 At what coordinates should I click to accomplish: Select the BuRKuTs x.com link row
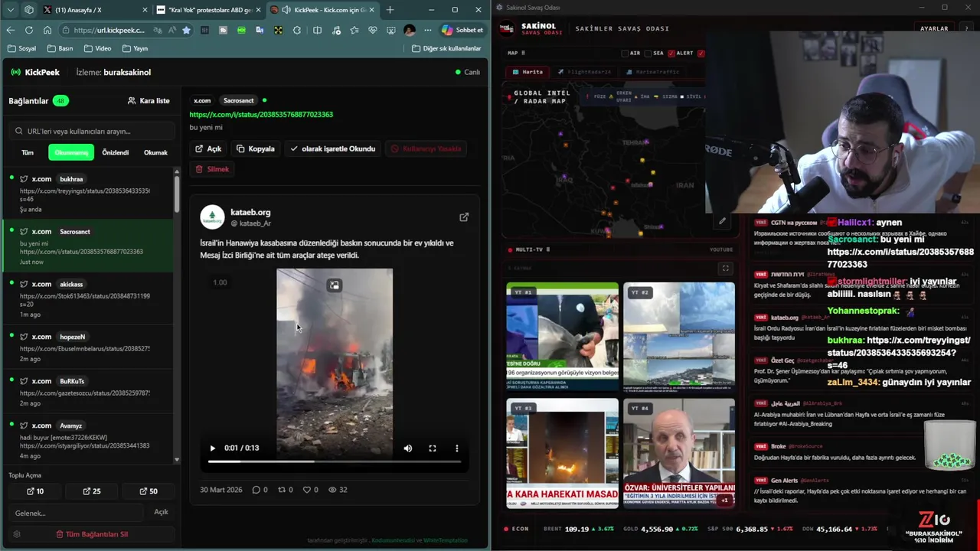[x=87, y=392]
